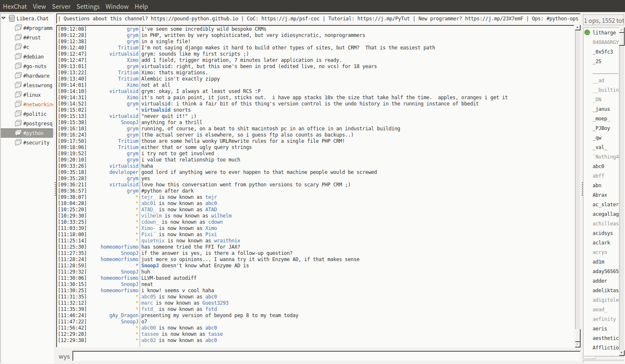Click in the message input box
The image size is (625, 364).
[x=324, y=356]
